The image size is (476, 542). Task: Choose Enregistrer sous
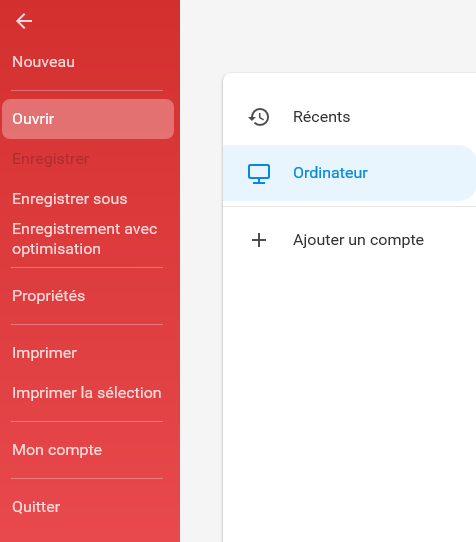pyautogui.click(x=70, y=199)
